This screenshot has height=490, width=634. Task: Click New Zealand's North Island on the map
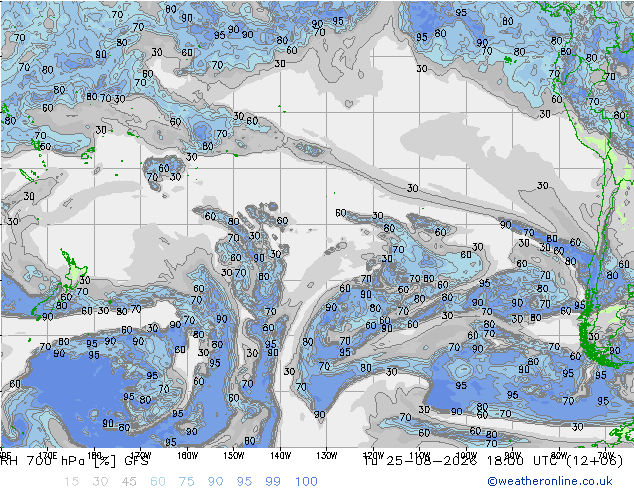(74, 272)
